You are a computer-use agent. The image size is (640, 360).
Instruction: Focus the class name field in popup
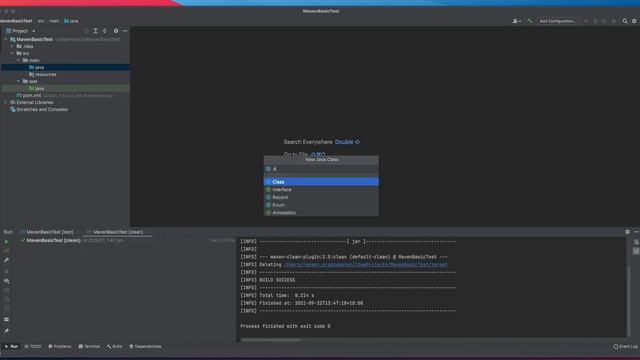(x=321, y=169)
